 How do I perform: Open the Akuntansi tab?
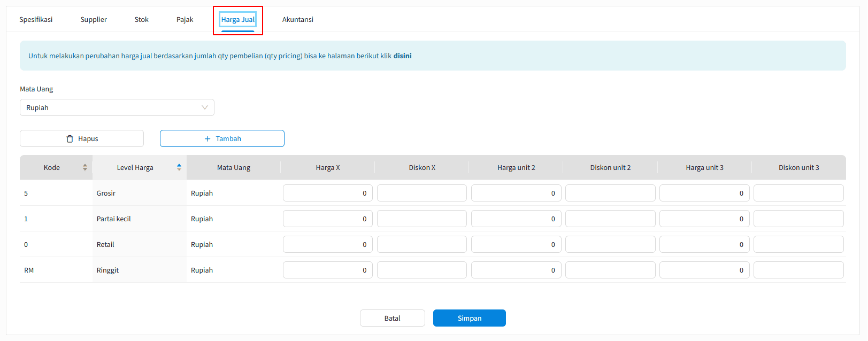tap(297, 20)
